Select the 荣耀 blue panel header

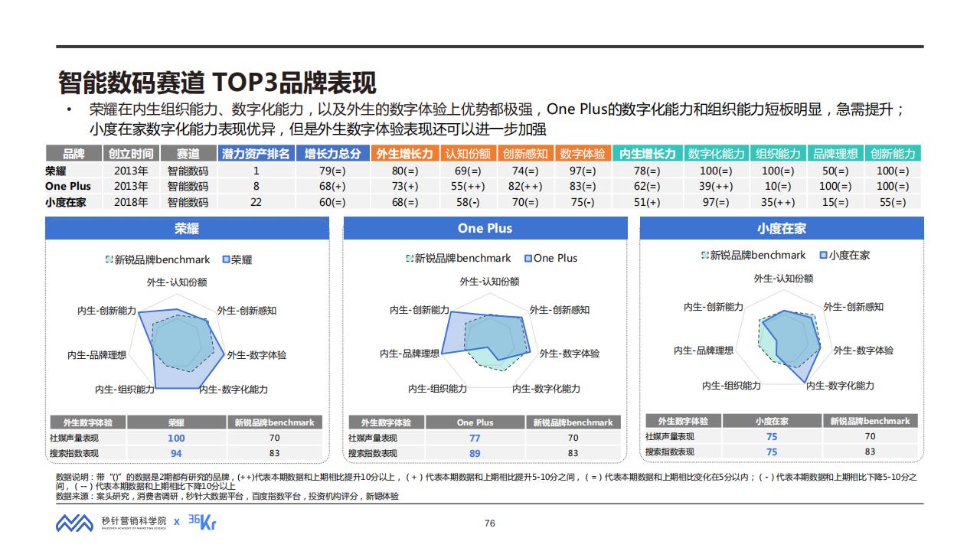(187, 229)
